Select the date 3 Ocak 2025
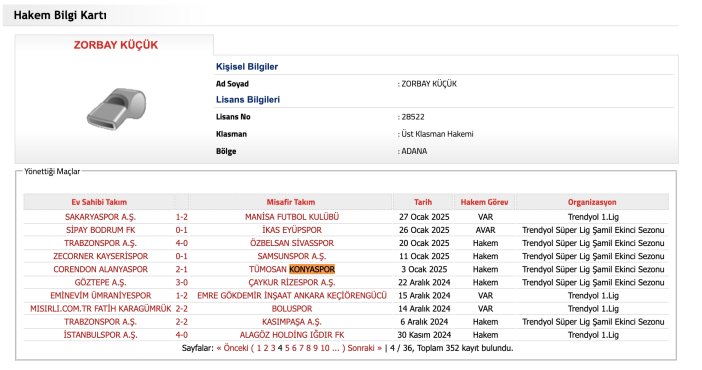The height and width of the screenshot is (370, 702). tap(424, 269)
